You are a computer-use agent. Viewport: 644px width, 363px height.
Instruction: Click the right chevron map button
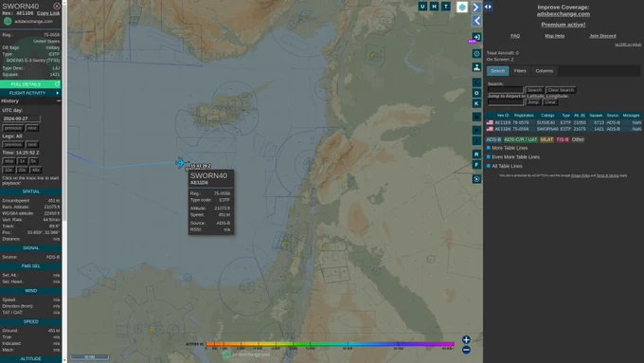[476, 7]
